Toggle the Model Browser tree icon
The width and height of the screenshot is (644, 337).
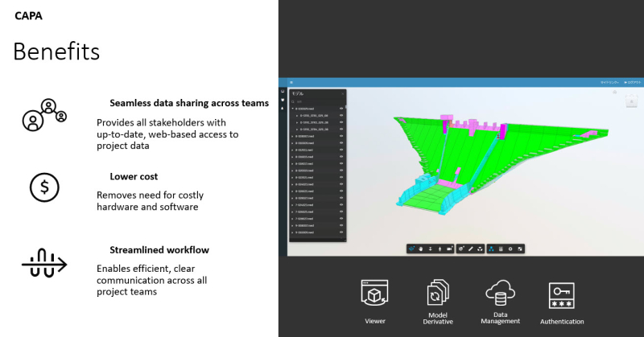pos(492,249)
